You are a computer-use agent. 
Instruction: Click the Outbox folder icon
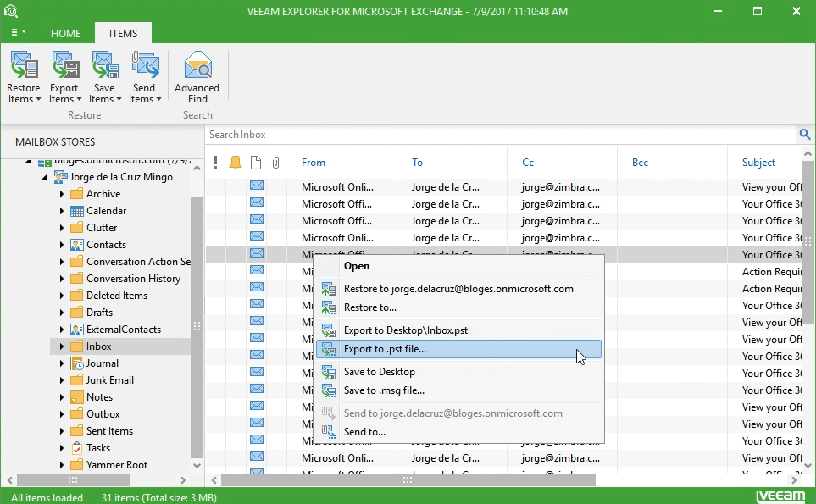tap(76, 414)
